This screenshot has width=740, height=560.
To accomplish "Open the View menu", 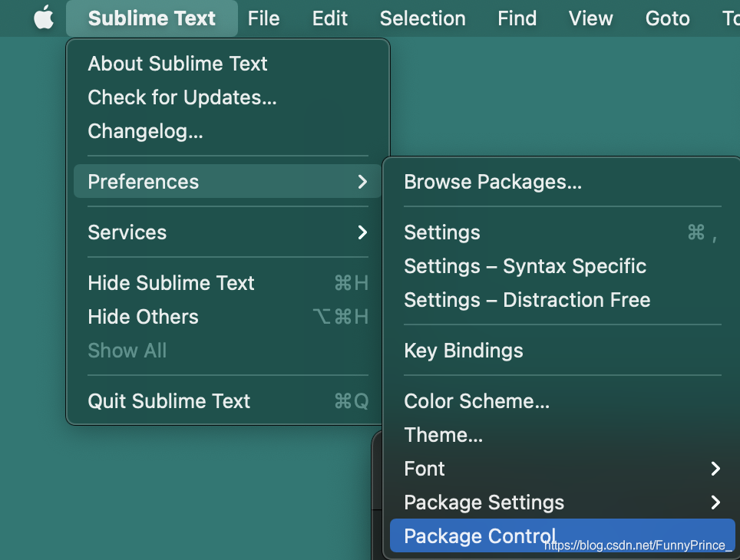I will pyautogui.click(x=590, y=18).
